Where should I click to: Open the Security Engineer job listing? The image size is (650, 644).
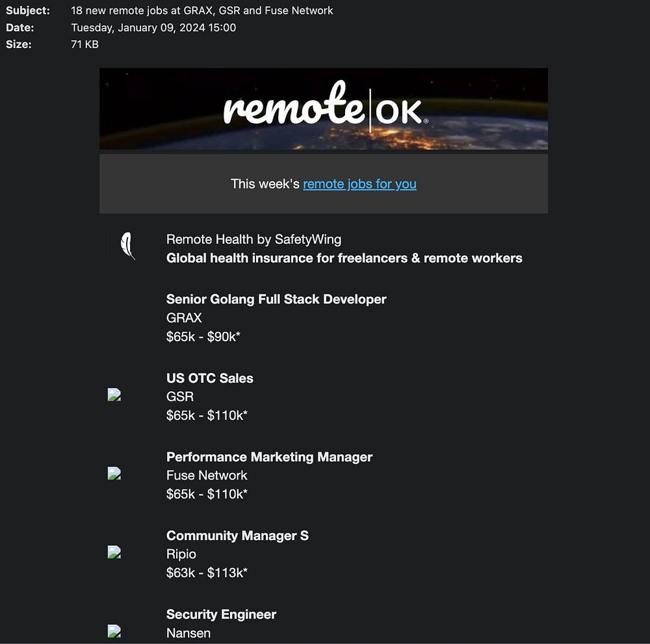[221, 614]
